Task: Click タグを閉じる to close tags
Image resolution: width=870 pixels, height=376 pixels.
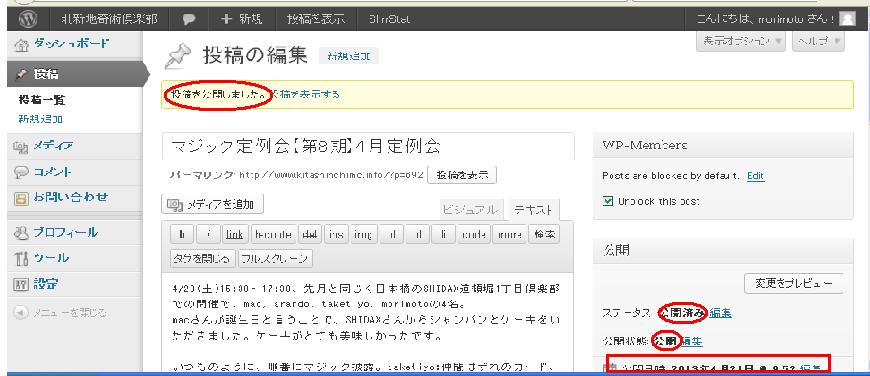Action: 202,258
